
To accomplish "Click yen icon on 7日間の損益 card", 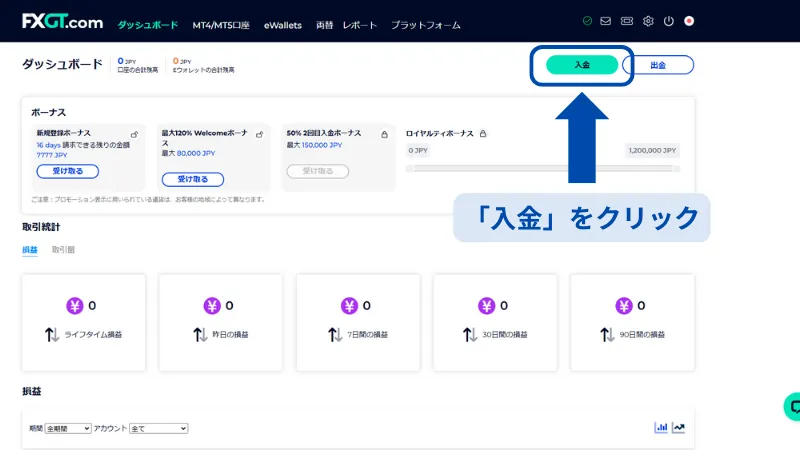I will point(349,306).
